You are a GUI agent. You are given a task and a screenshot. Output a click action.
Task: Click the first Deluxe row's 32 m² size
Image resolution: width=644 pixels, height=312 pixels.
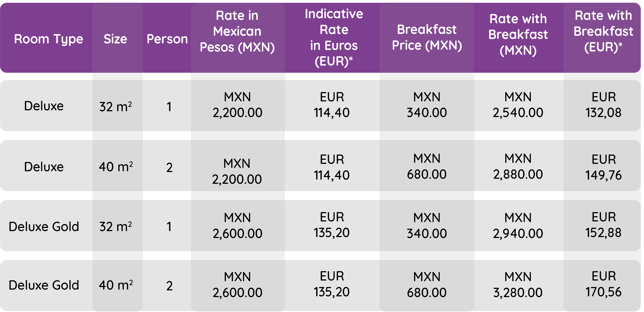click(116, 106)
